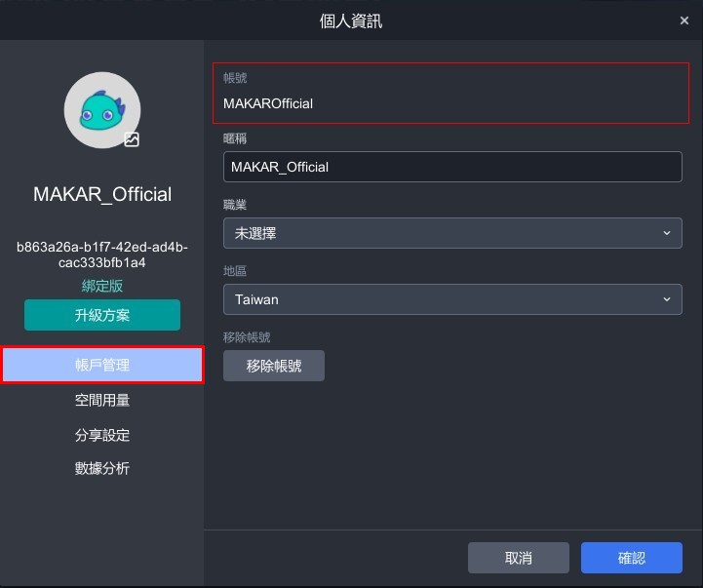
Task: Click the 暱稱 nickname input field
Action: 451,167
